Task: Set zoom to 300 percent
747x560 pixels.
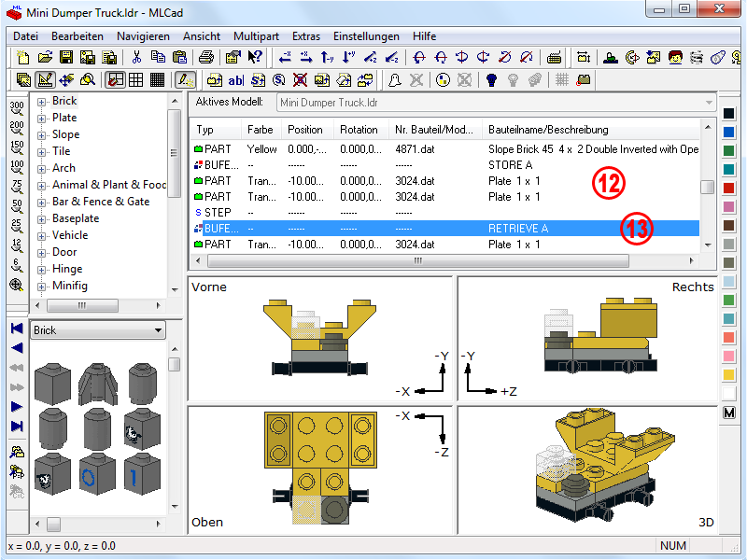Action: tap(17, 108)
